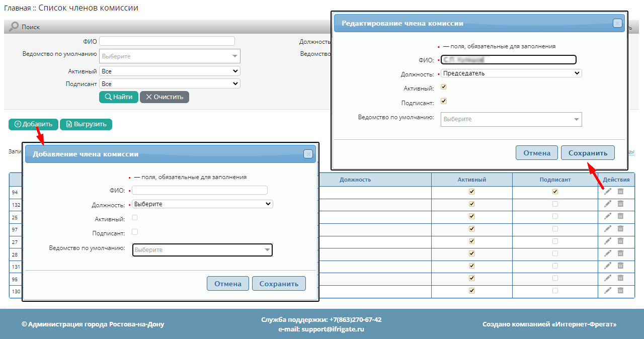Close the Редактирование члена комиссии dialog

point(617,23)
